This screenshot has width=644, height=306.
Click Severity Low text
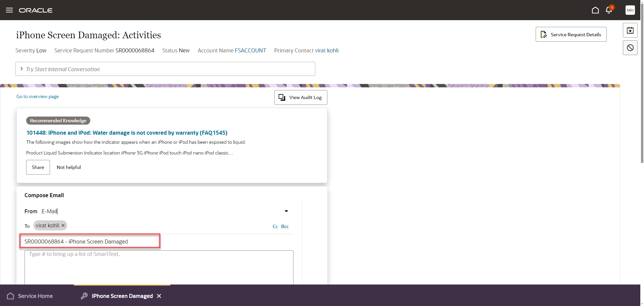(x=31, y=50)
